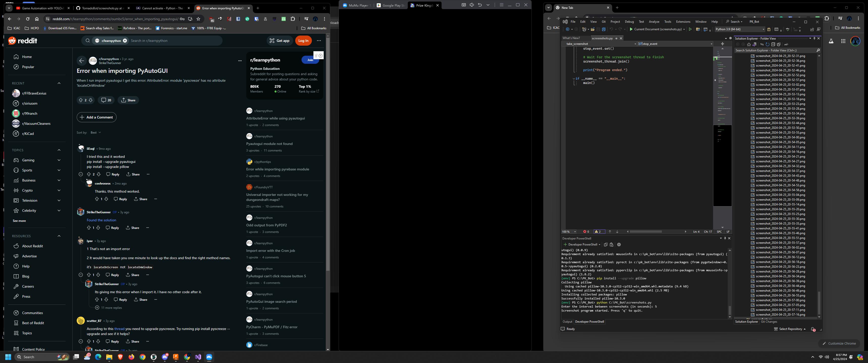The image size is (868, 363).
Task: Click Add a Comment button
Action: pyautogui.click(x=96, y=117)
